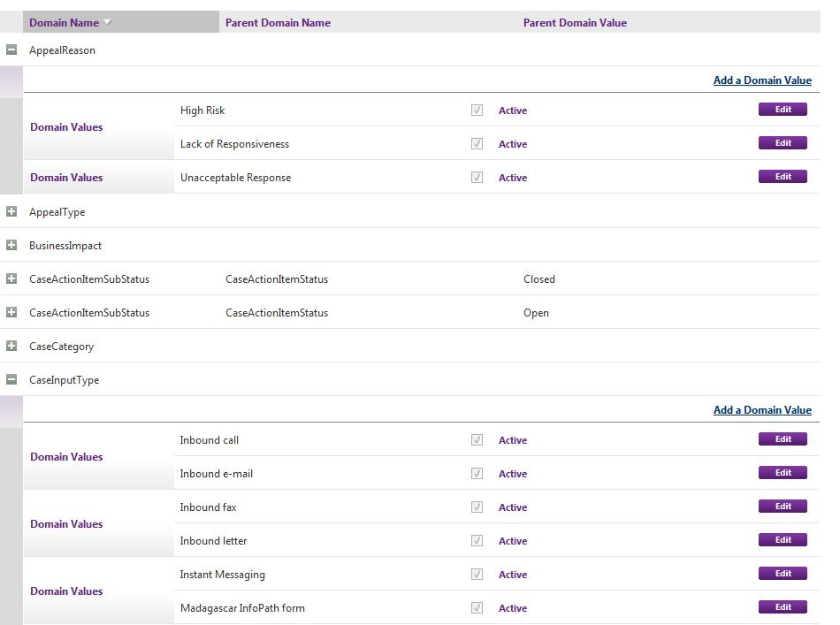The image size is (840, 625).
Task: Collapse the AppealReason domain row
Action: click(x=11, y=50)
